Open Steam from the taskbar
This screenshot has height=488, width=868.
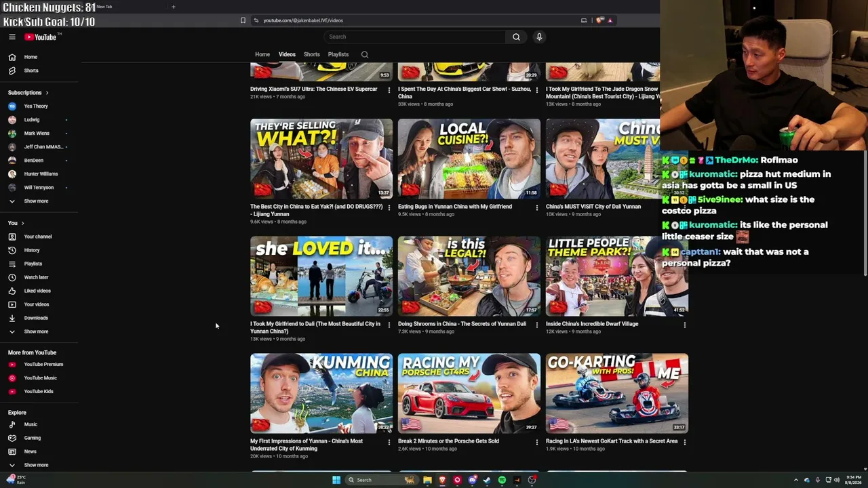coord(487,480)
